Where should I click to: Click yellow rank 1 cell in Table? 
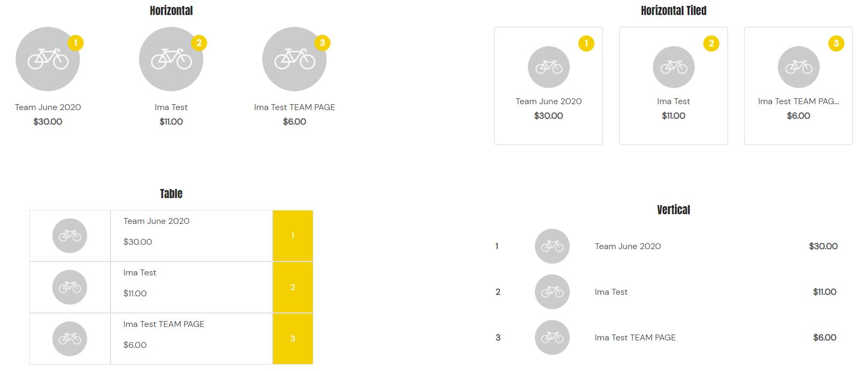click(x=293, y=236)
